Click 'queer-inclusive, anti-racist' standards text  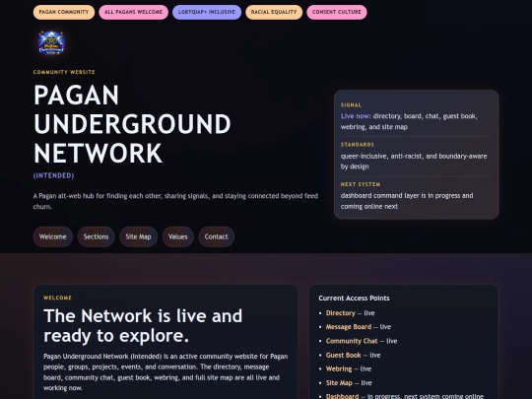pyautogui.click(x=414, y=162)
